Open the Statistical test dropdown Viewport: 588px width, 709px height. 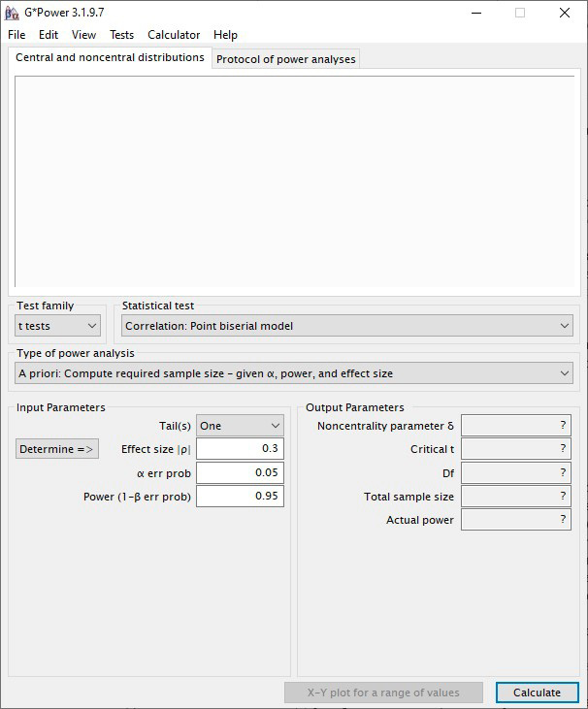[x=348, y=326]
